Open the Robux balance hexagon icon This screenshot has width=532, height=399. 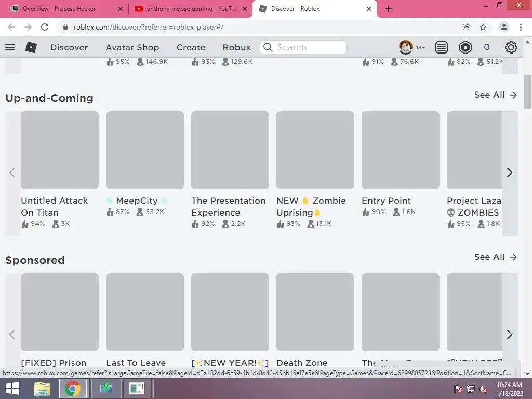[x=465, y=47]
